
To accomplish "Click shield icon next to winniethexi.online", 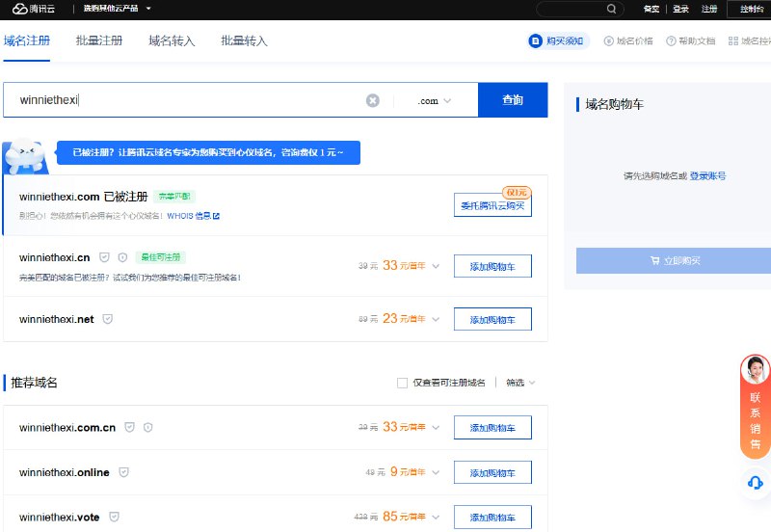I will pos(124,472).
